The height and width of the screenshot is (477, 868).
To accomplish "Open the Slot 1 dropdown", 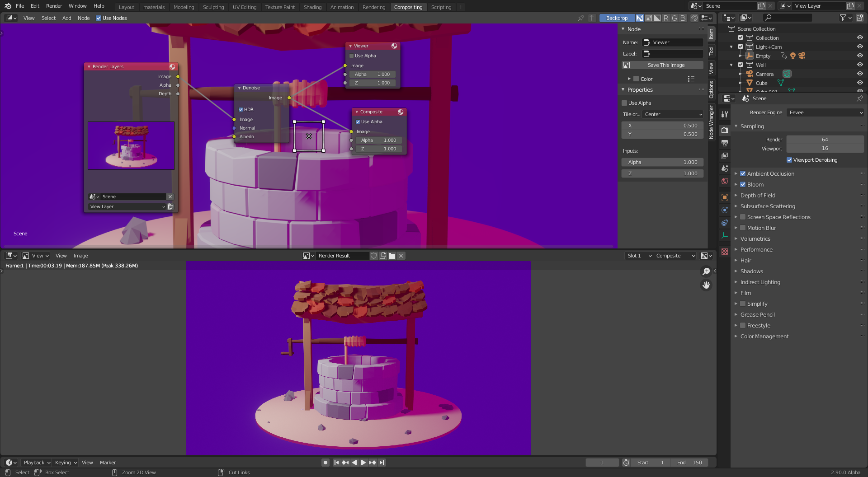I will point(639,256).
